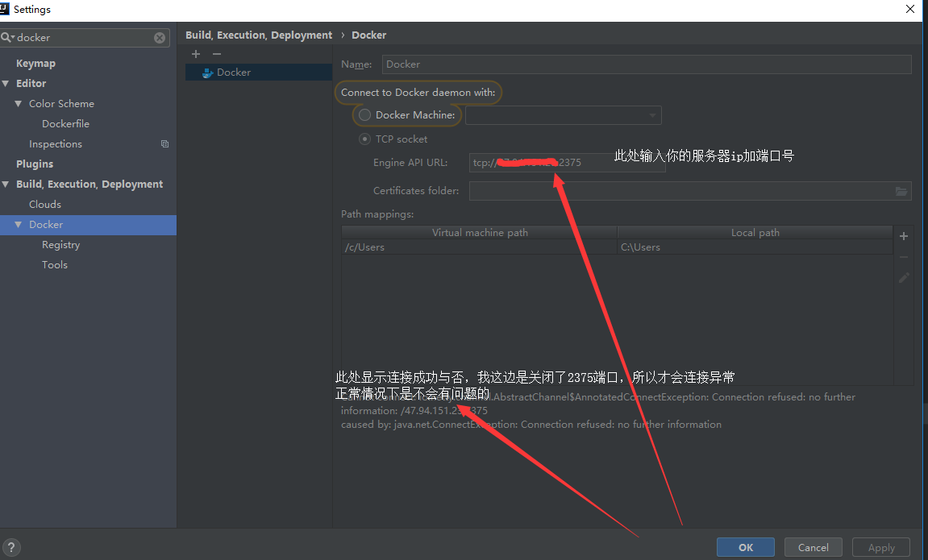Add a new path mapping row
The width and height of the screenshot is (928, 560).
point(904,236)
